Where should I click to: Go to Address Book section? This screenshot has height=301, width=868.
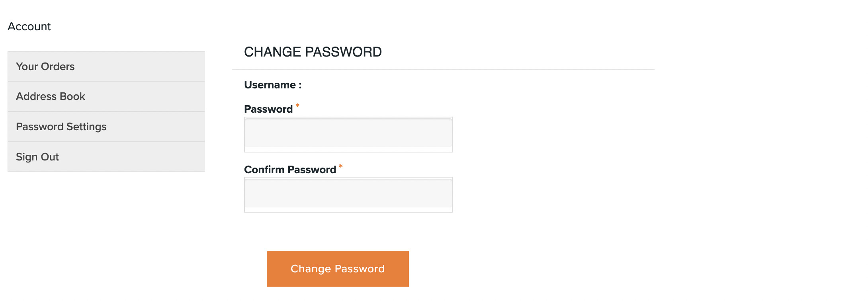click(x=51, y=96)
